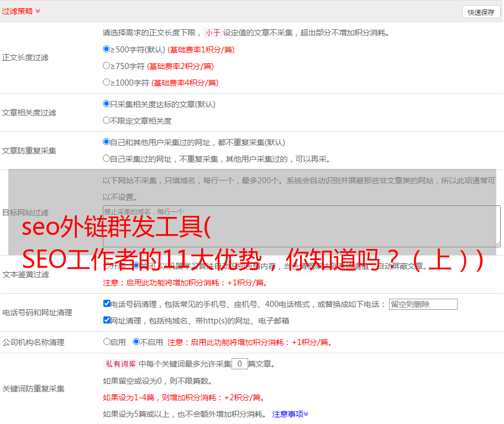Click the red (基础费率4积分/篇) note
The image size is (504, 424).
tap(185, 83)
